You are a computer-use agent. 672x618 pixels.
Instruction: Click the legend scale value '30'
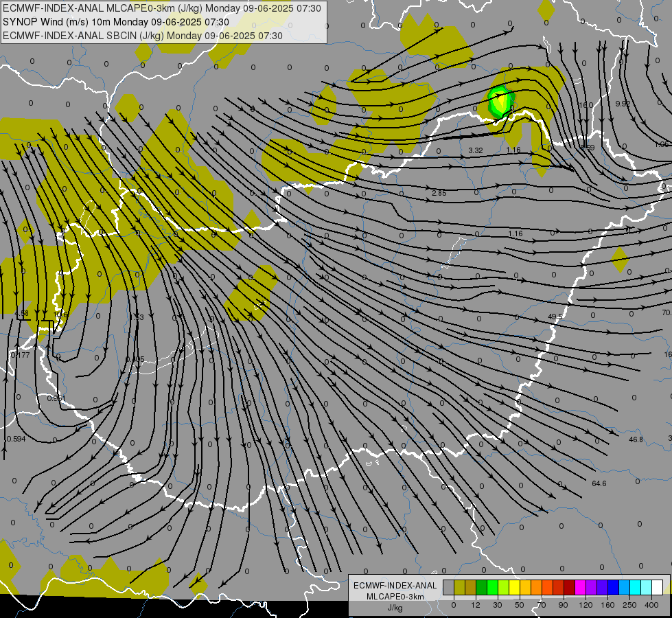point(498,605)
